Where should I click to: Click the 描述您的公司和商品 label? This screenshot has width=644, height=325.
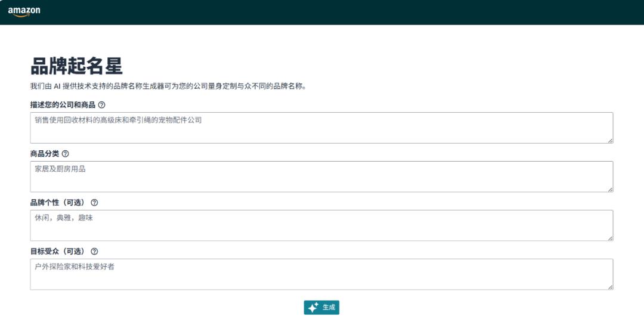[x=63, y=105]
